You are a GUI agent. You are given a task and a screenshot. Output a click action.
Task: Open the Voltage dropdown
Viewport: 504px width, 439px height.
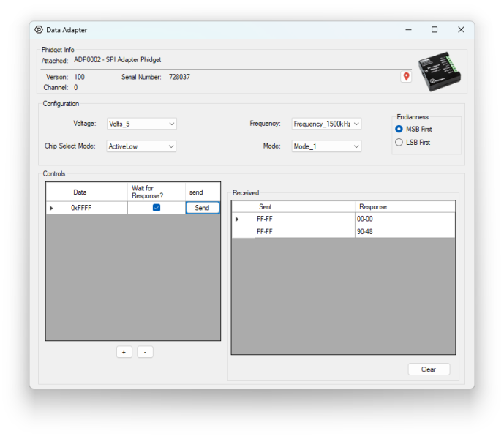[142, 124]
